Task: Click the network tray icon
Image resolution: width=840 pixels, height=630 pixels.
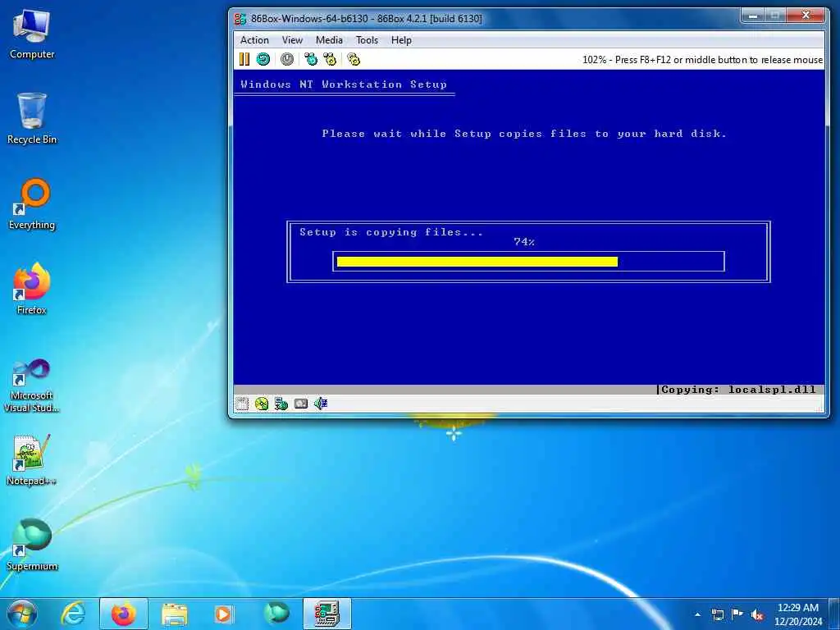Action: tap(717, 614)
